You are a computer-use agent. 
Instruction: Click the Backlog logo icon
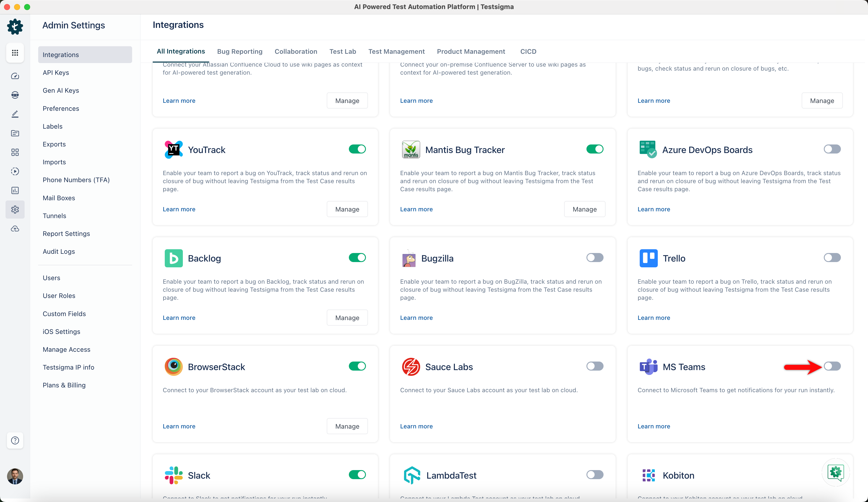click(x=174, y=258)
